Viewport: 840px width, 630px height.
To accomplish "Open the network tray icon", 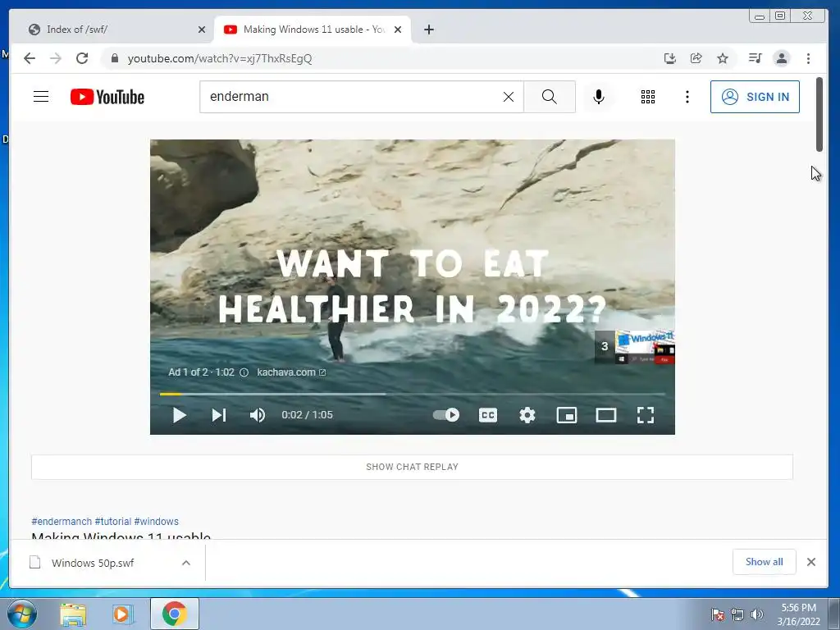I will point(737,614).
